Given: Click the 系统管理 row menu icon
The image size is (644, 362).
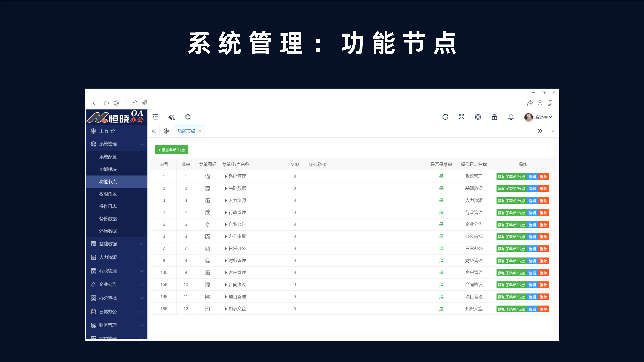Looking at the screenshot, I should tap(207, 176).
